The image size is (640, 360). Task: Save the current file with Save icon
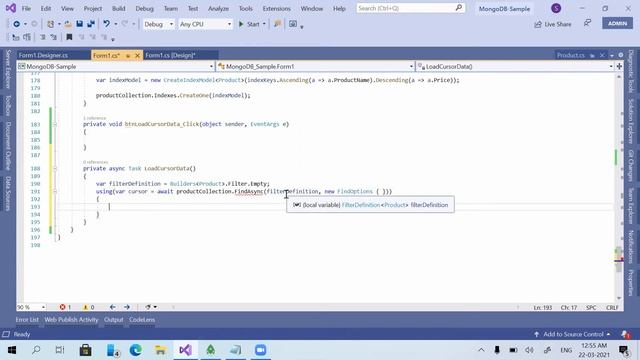(80, 24)
